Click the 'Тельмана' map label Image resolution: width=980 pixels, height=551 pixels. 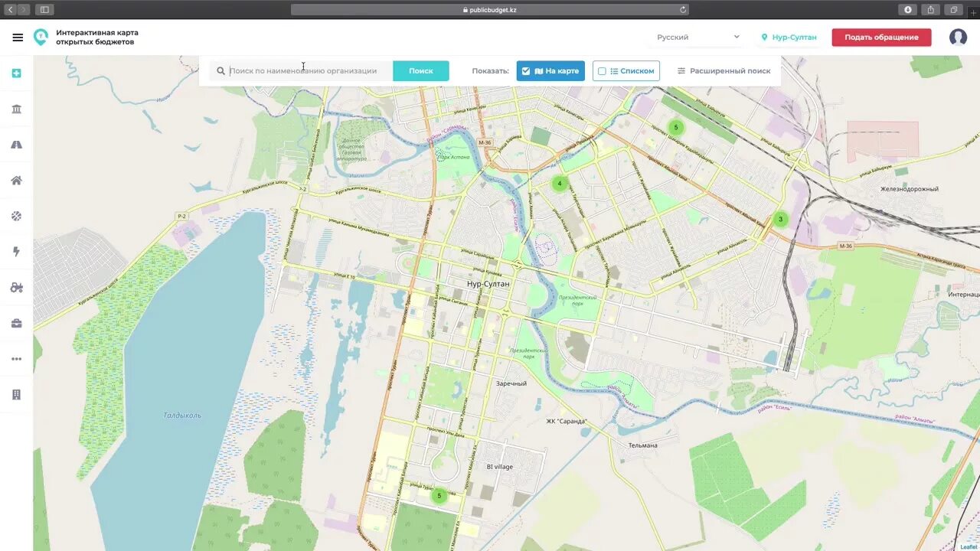(643, 445)
